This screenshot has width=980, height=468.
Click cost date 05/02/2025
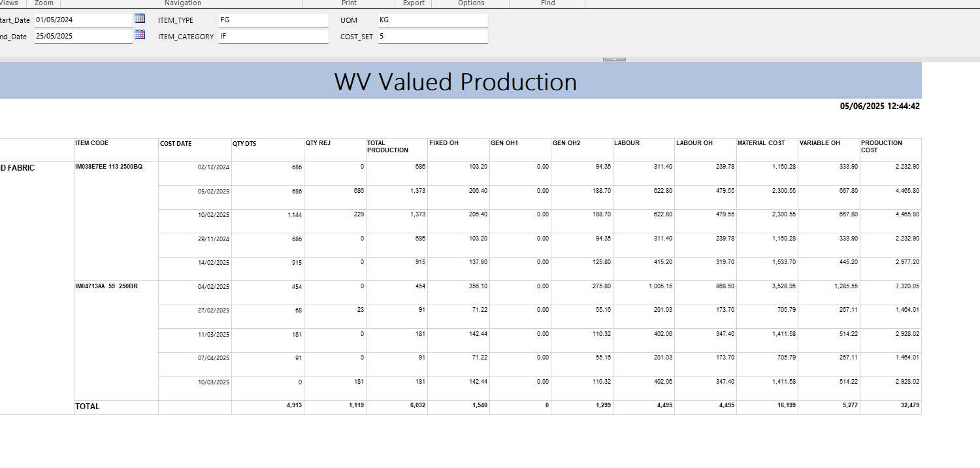click(x=214, y=192)
